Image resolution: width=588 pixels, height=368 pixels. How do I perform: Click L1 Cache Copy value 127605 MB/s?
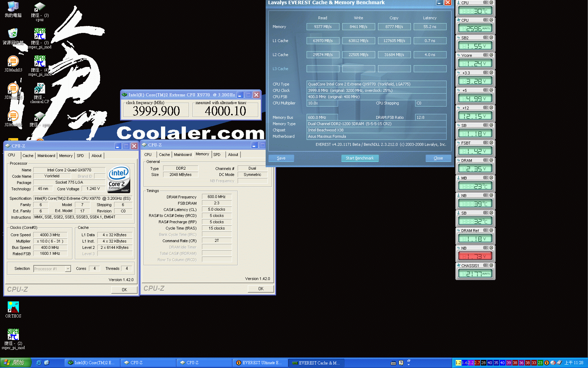click(x=394, y=41)
